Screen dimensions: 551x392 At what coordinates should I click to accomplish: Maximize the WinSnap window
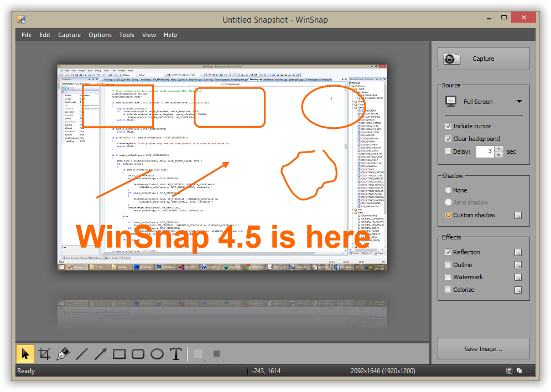click(x=504, y=18)
